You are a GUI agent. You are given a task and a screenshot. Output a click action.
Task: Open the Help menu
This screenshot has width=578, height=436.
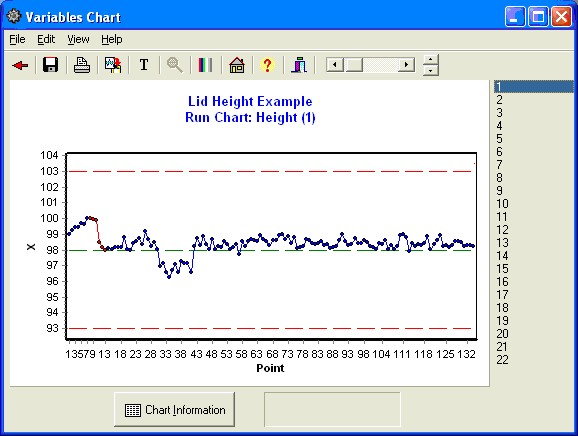click(x=112, y=39)
